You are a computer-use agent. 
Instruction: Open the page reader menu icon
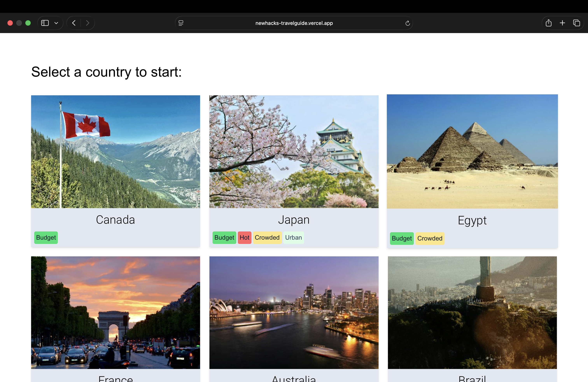[181, 23]
